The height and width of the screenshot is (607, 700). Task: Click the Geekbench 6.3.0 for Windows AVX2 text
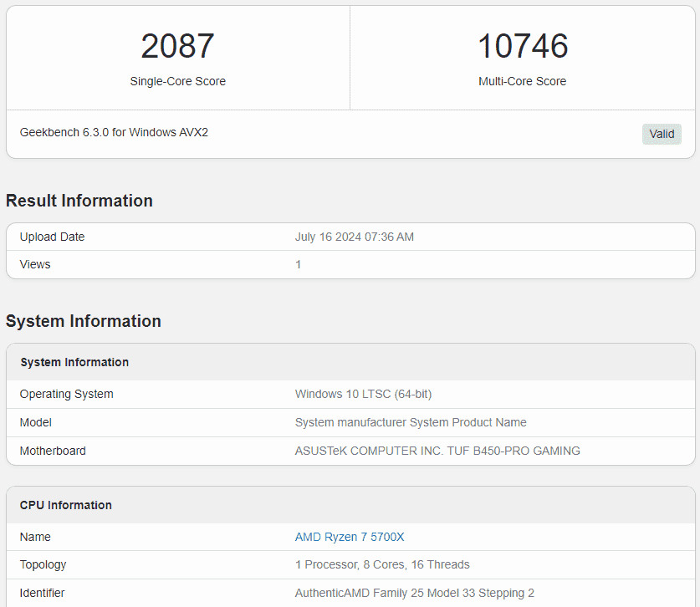pyautogui.click(x=114, y=132)
